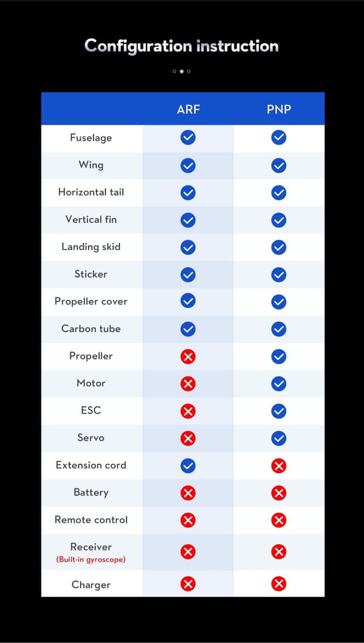
Task: Select the third carousel page dot
Action: coord(189,72)
